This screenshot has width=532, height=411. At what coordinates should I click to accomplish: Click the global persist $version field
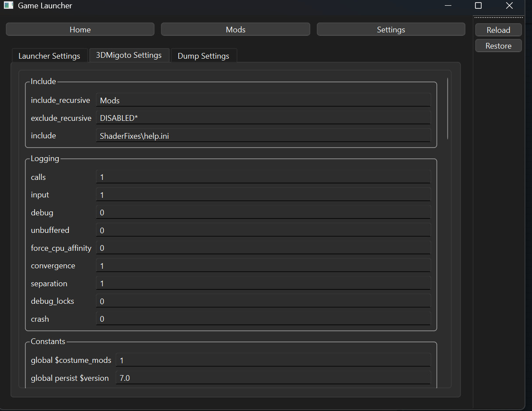click(273, 377)
